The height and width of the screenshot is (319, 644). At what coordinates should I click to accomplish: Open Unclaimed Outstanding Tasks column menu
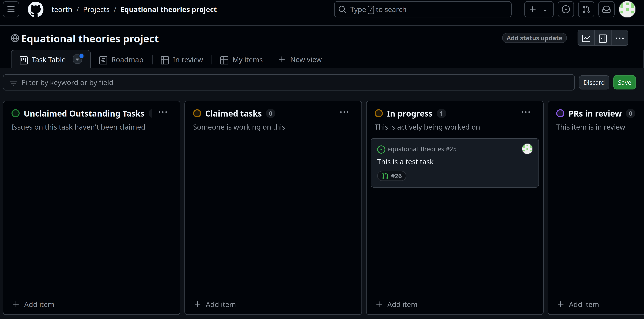(163, 112)
